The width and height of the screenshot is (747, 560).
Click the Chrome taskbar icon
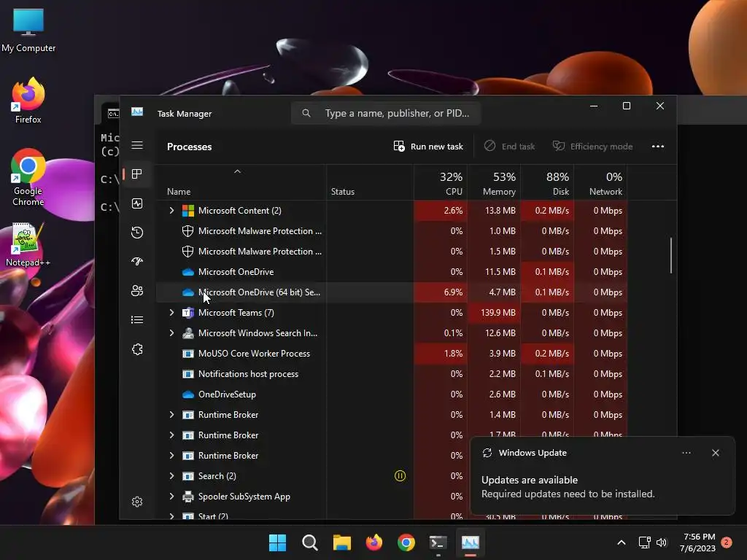pyautogui.click(x=406, y=542)
